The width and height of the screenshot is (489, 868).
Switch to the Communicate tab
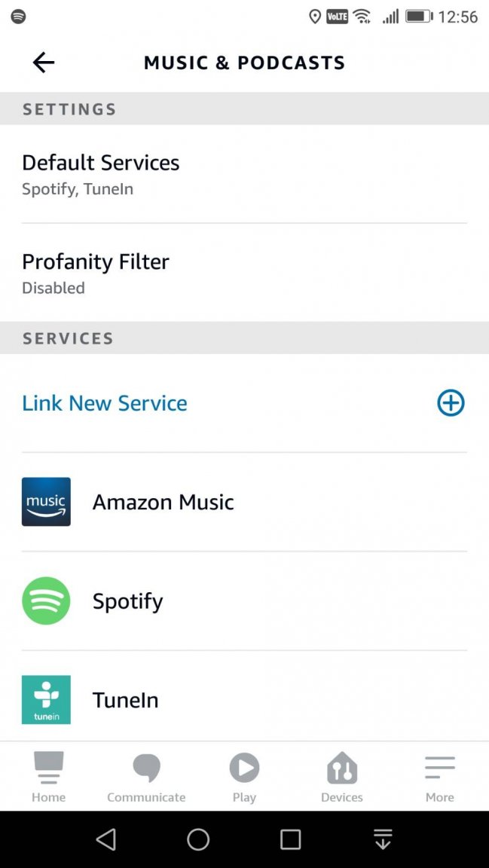click(146, 778)
